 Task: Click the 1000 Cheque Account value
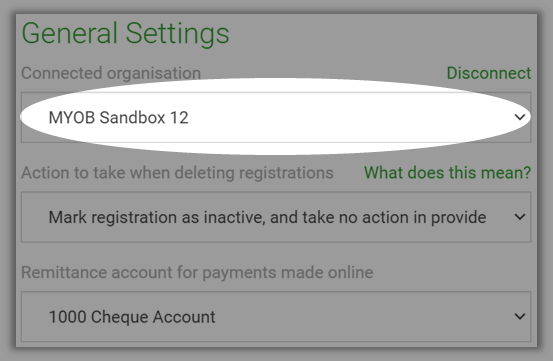(132, 317)
